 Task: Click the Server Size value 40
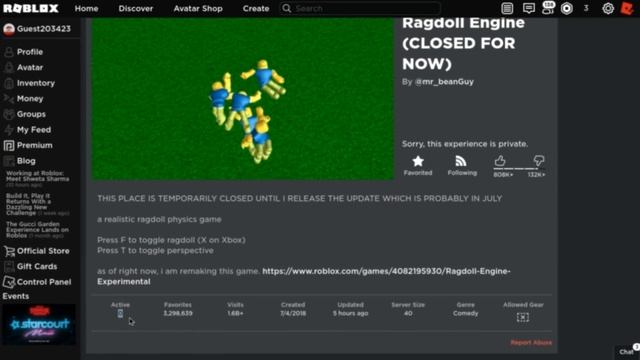point(408,313)
